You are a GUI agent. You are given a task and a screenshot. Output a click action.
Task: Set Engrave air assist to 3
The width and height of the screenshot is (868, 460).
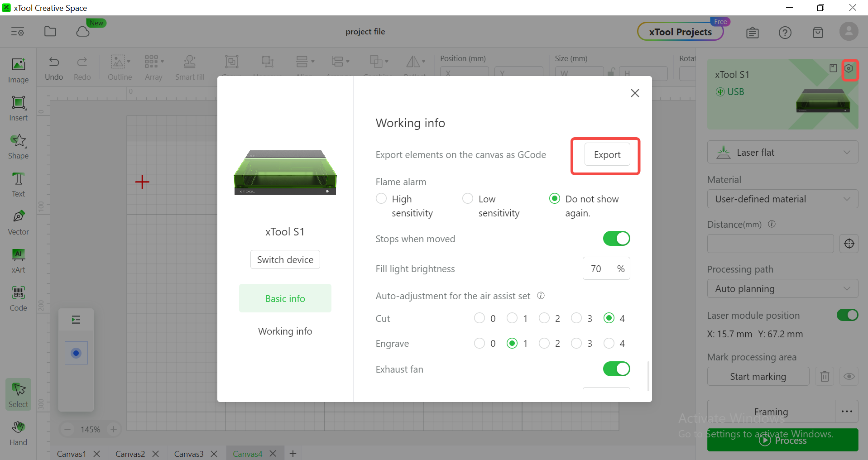(576, 343)
